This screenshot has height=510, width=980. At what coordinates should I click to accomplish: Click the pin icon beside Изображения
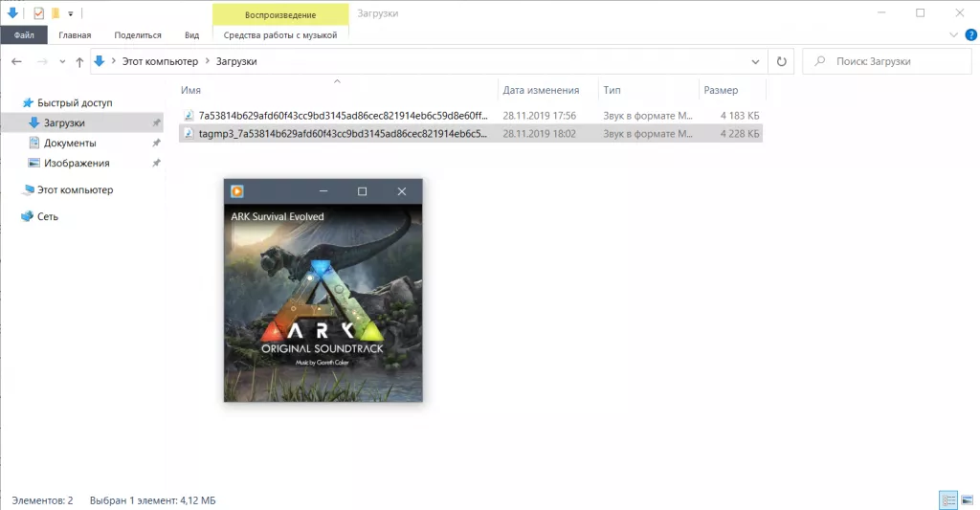[x=156, y=163]
